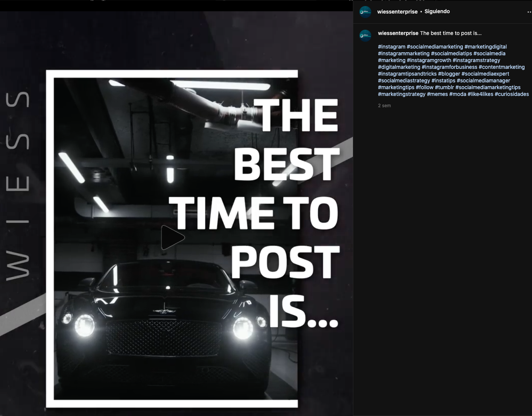Click the wiessenterprise username in header

[x=397, y=12]
